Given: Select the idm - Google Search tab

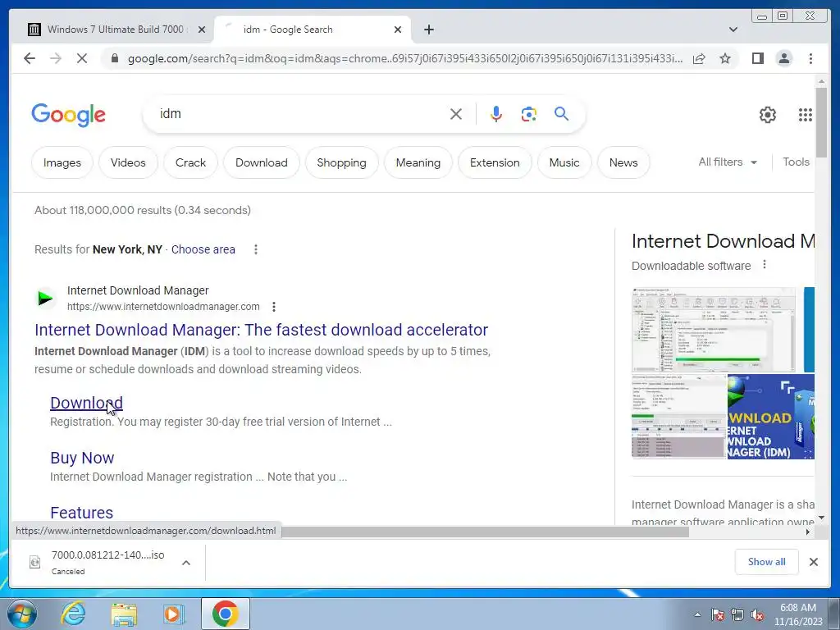Looking at the screenshot, I should coord(313,30).
